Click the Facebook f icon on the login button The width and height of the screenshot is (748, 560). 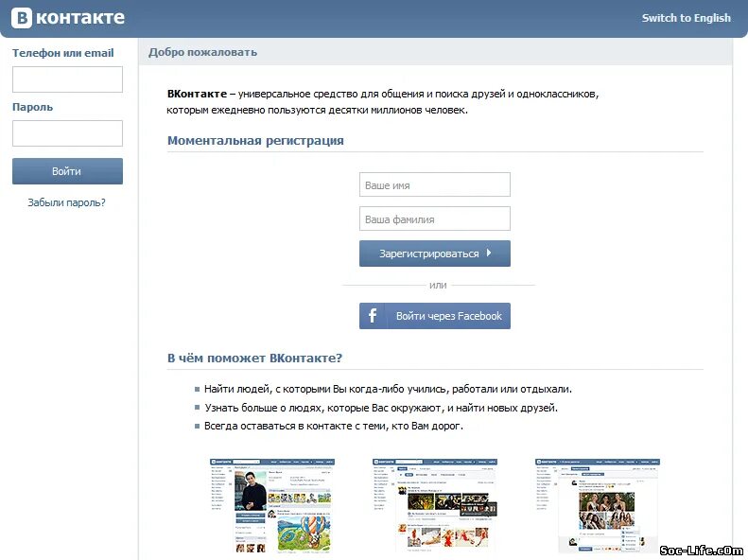tap(373, 316)
